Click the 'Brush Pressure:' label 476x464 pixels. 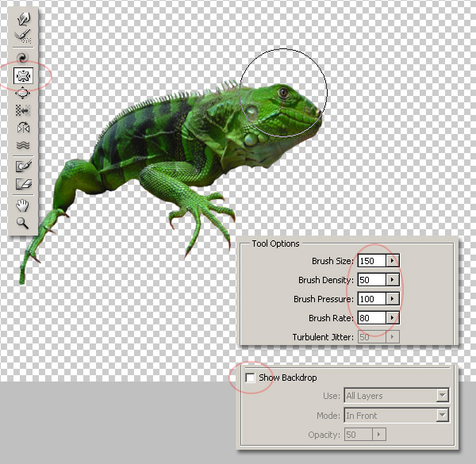(324, 299)
